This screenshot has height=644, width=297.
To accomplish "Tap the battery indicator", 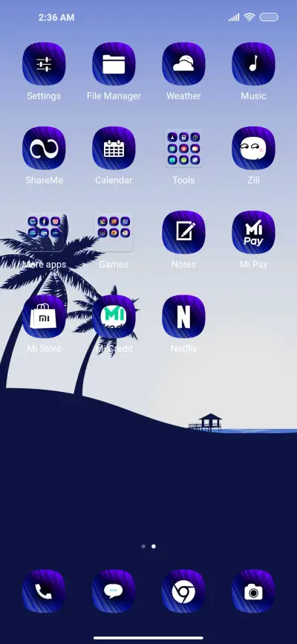I will [269, 17].
